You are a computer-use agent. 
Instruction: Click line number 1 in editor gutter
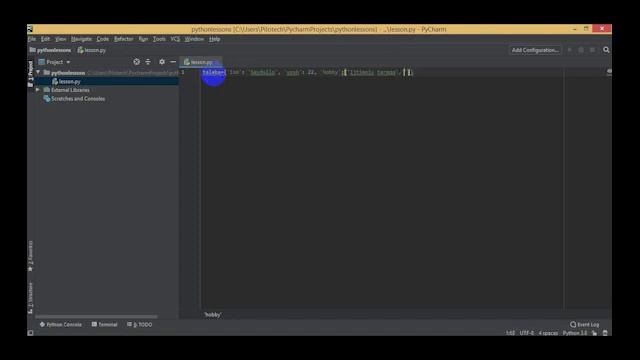point(182,72)
